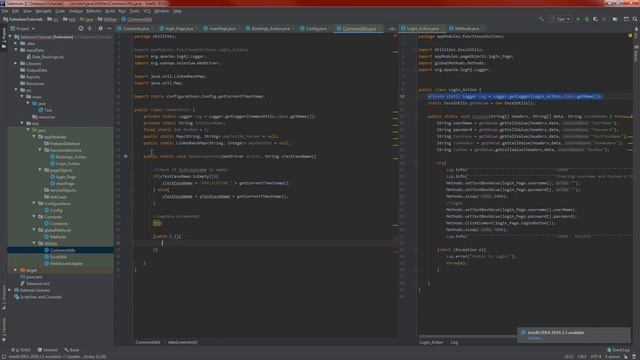
Task: Open the Build tool window button
Action: click(x=72, y=350)
